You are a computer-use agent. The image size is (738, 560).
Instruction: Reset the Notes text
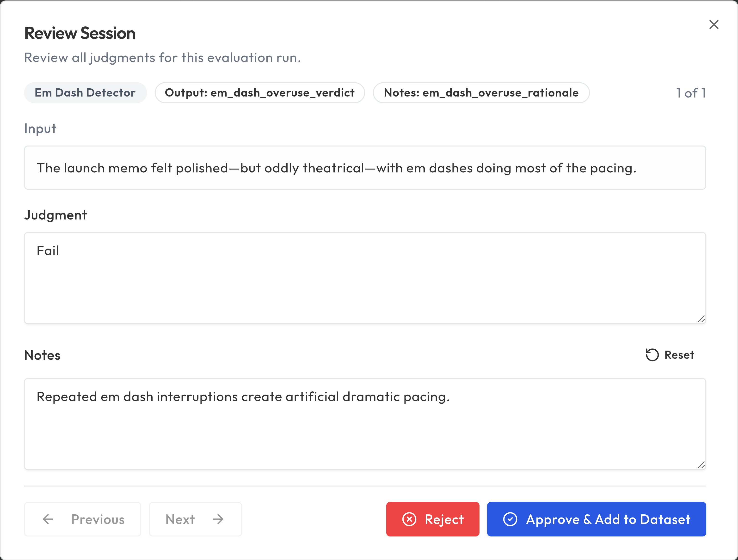[670, 355]
